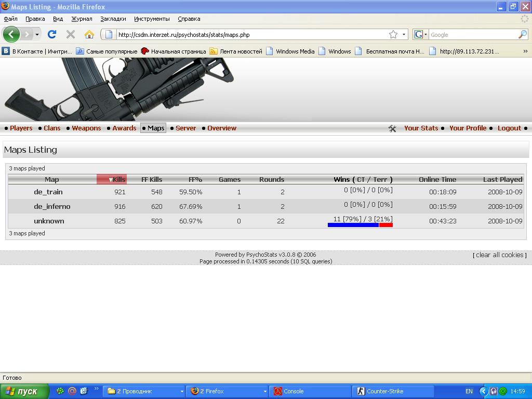The width and height of the screenshot is (532, 399).
Task: Open the Правка menu
Action: pos(35,19)
